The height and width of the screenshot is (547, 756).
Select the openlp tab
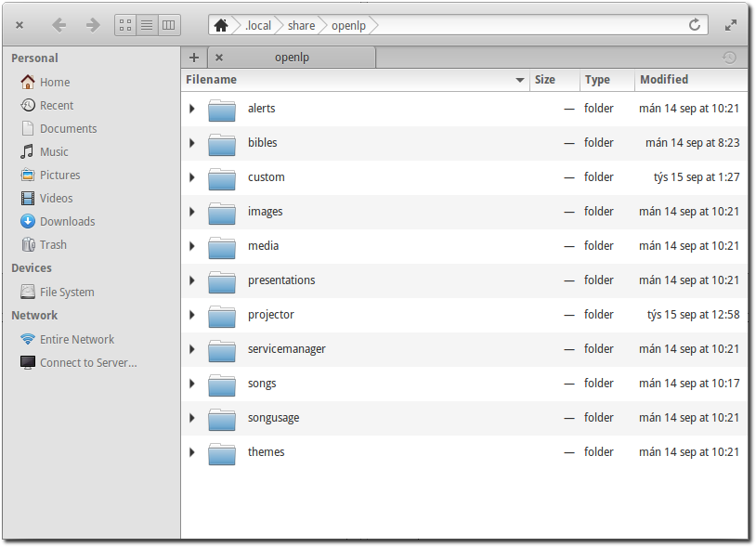(292, 58)
